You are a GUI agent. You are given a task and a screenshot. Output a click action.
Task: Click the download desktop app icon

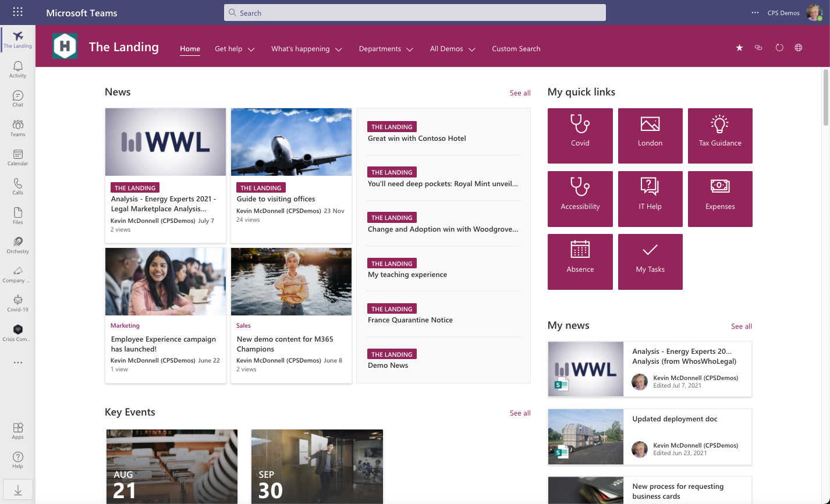pos(18,491)
